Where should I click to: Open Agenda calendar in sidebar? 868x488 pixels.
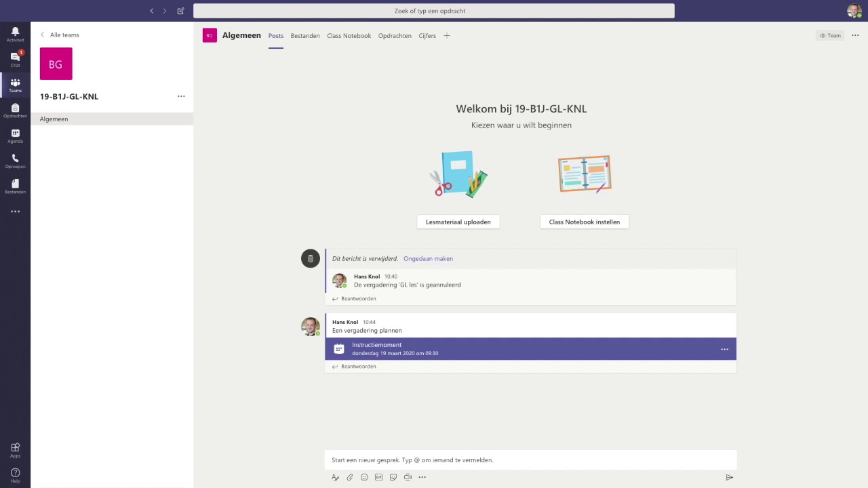click(15, 136)
